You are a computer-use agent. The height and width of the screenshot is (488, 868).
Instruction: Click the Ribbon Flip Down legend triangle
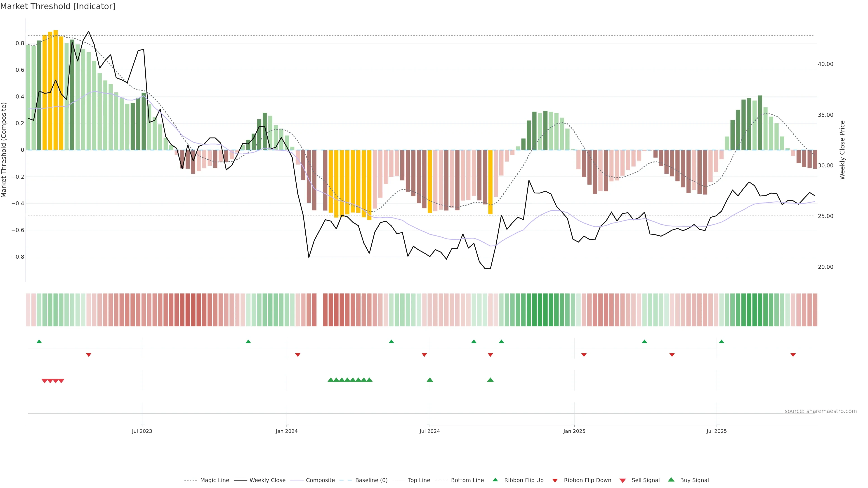555,481
